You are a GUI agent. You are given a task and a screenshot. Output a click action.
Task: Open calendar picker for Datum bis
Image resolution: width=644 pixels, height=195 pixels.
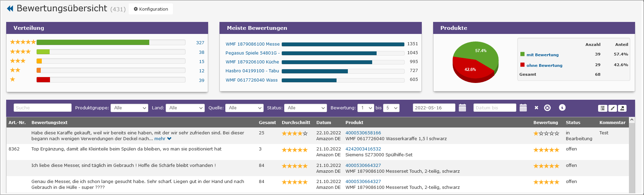pyautogui.click(x=523, y=108)
